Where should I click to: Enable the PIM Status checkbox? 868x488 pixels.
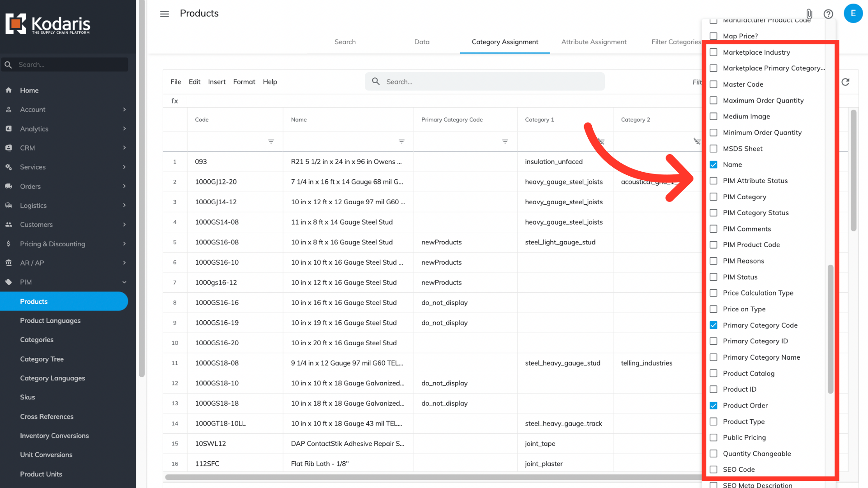click(x=713, y=277)
